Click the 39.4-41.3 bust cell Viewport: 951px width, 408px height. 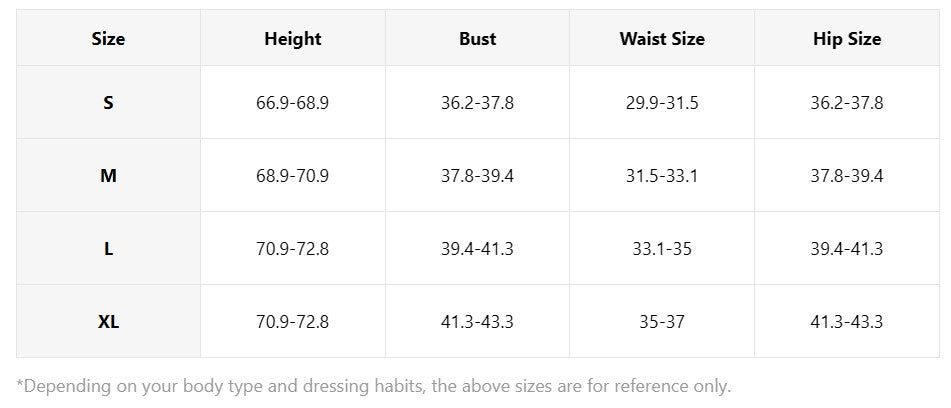477,249
